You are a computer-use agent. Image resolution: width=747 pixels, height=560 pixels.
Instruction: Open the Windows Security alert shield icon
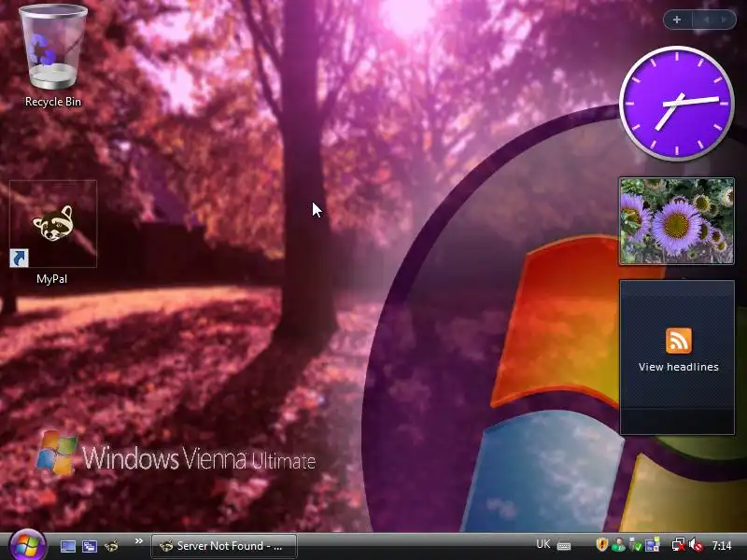point(602,545)
